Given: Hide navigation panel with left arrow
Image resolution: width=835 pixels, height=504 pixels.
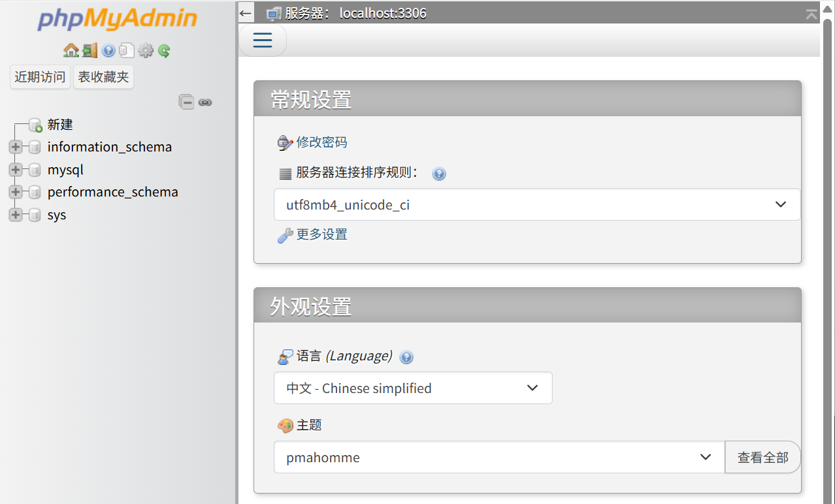Looking at the screenshot, I should click(246, 12).
